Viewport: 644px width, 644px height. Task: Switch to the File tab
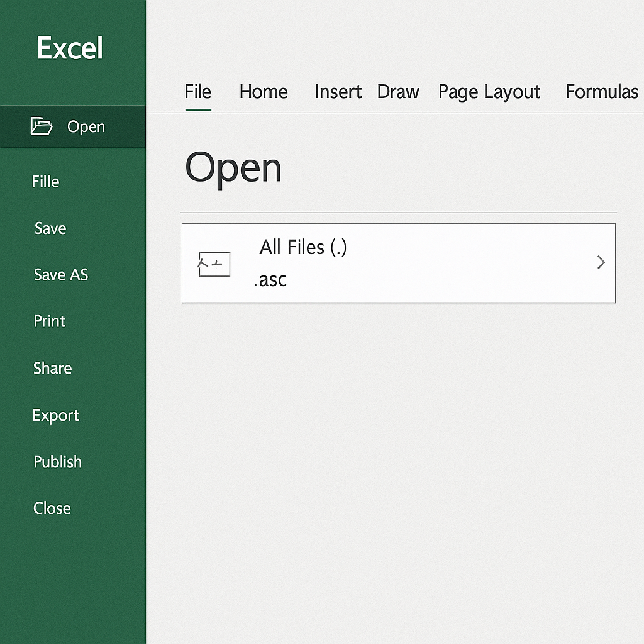(198, 92)
